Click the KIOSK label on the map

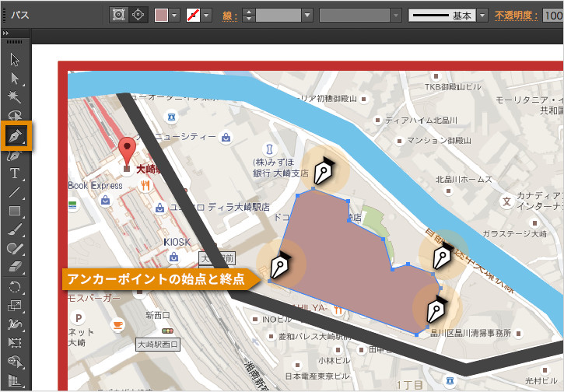tap(177, 242)
